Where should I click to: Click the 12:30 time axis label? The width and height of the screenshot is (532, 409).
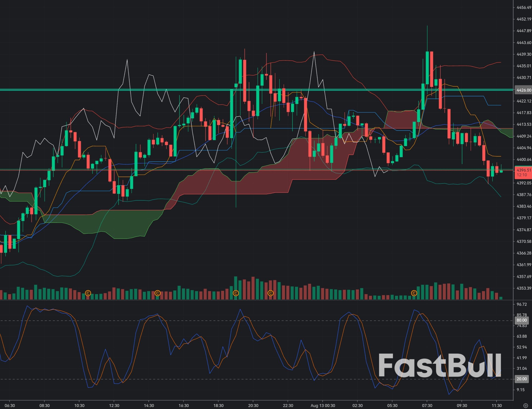pos(114,406)
